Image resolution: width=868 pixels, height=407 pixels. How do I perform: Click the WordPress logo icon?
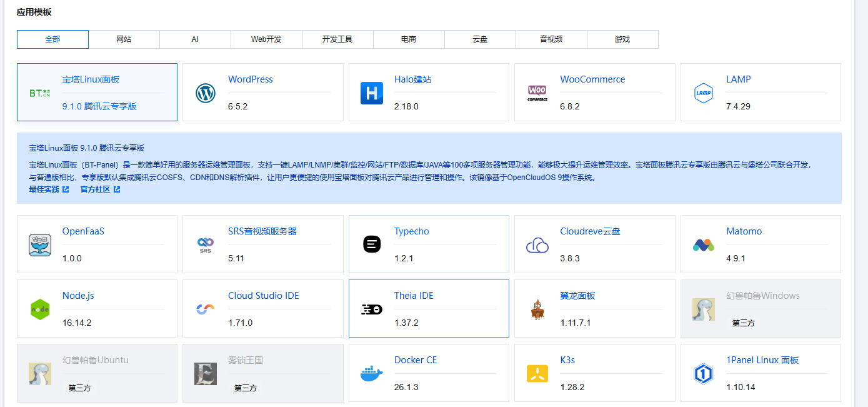[206, 93]
